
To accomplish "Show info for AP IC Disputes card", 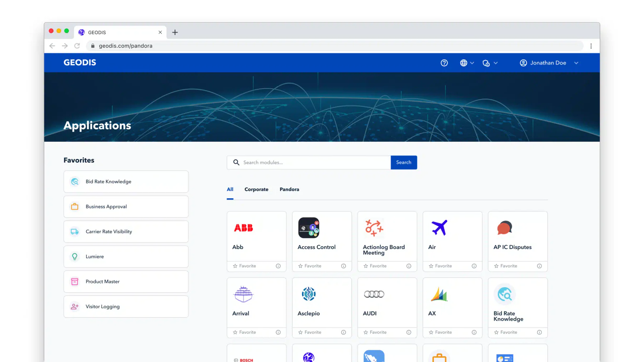I will click(x=539, y=266).
